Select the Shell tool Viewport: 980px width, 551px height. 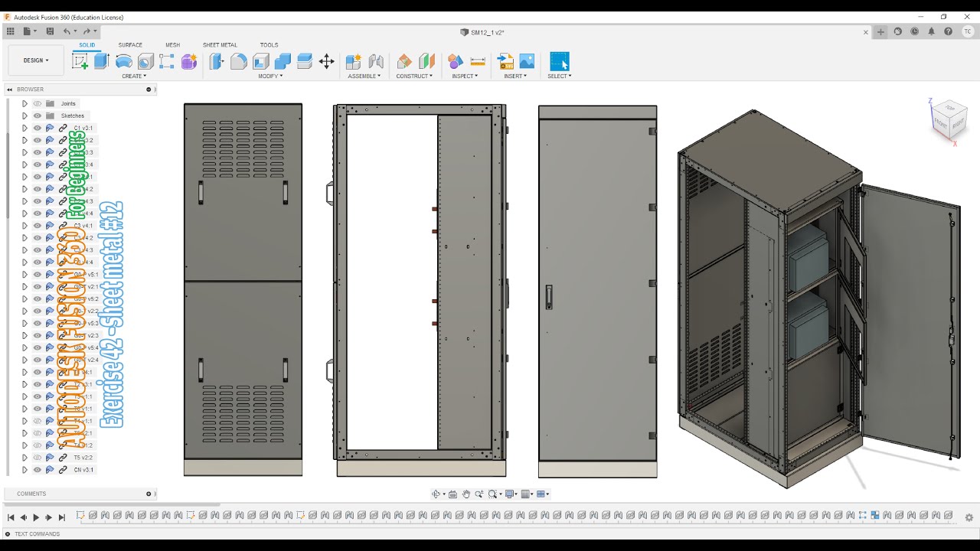[260, 61]
